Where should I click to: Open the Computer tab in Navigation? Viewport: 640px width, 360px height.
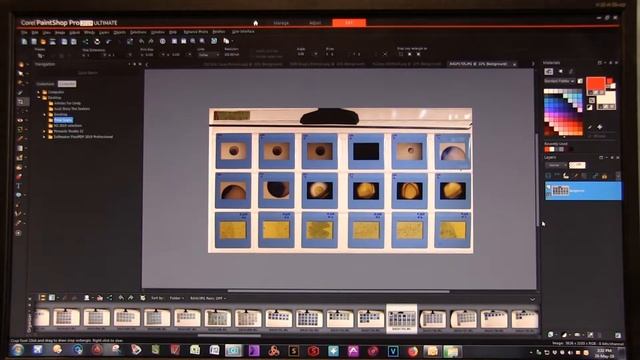pyautogui.click(x=67, y=84)
